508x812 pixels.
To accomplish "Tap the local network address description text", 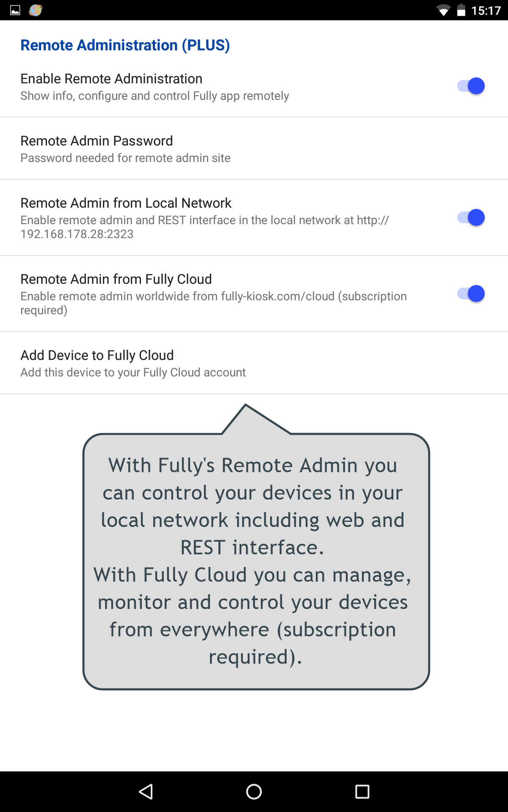I will (204, 227).
